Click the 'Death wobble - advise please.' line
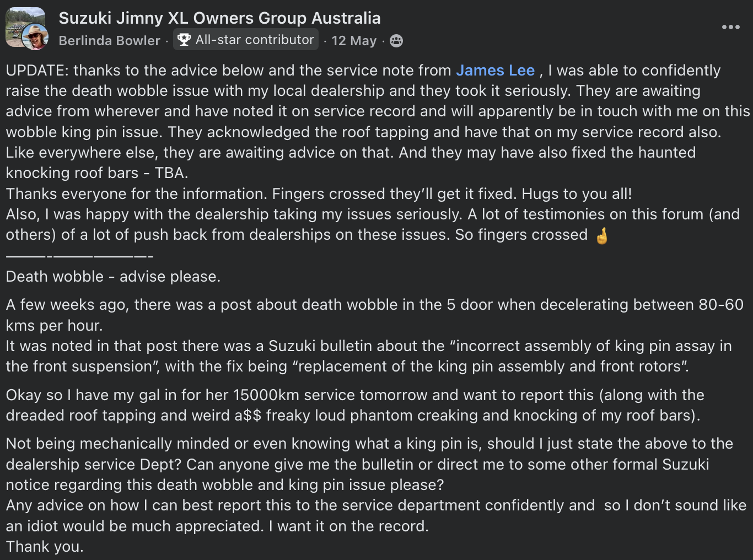 point(113,277)
